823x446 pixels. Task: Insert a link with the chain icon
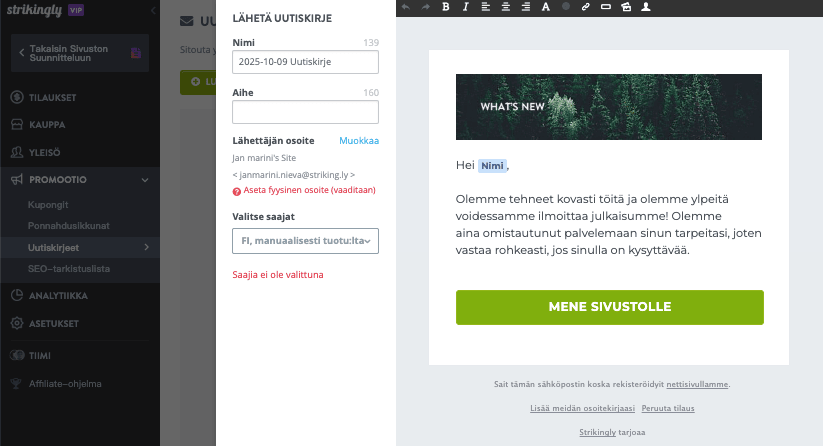point(586,7)
